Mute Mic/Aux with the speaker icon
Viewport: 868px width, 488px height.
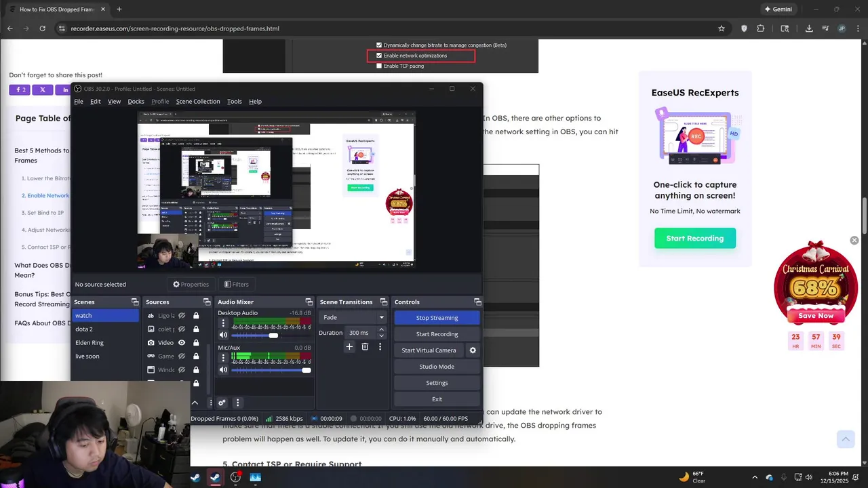pyautogui.click(x=223, y=369)
